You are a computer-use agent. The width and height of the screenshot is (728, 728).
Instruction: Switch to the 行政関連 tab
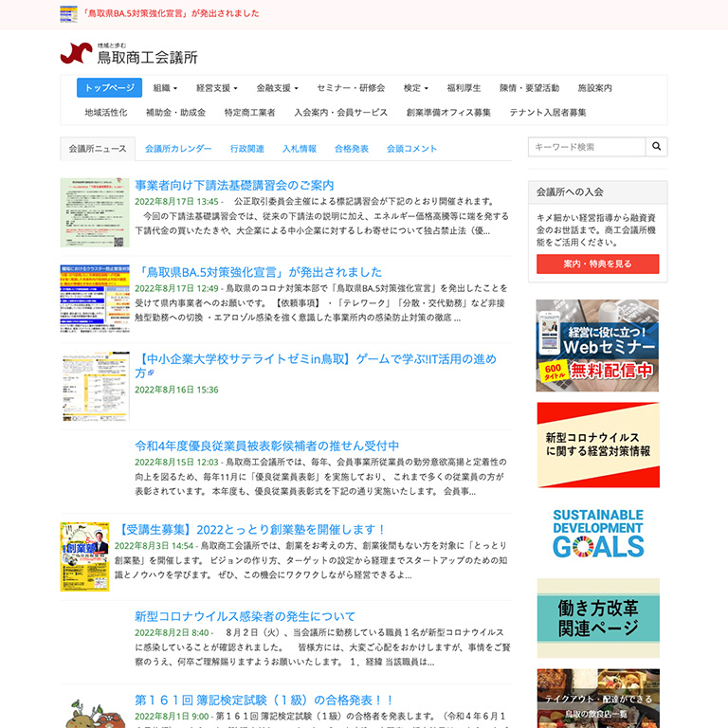click(x=247, y=149)
